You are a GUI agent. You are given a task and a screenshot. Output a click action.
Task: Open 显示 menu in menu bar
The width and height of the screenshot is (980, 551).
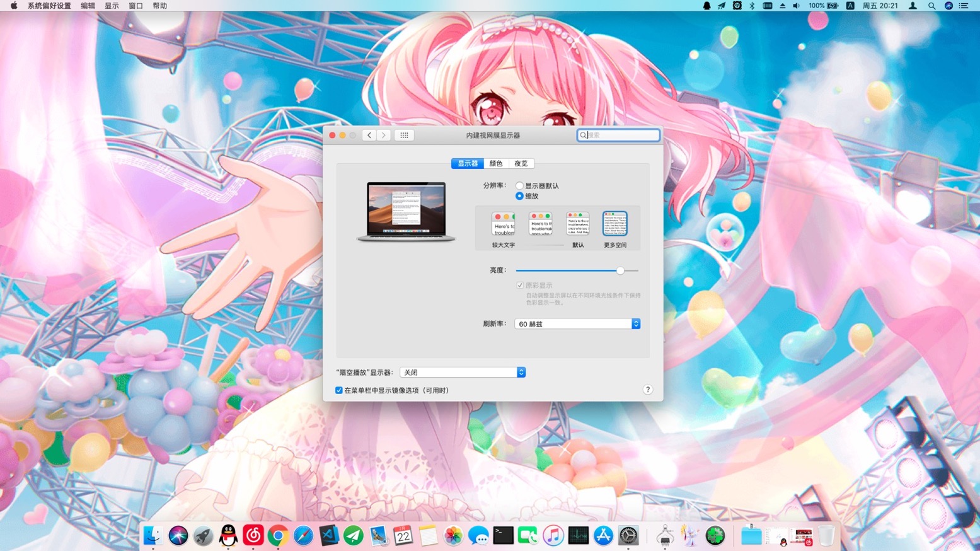pos(112,6)
